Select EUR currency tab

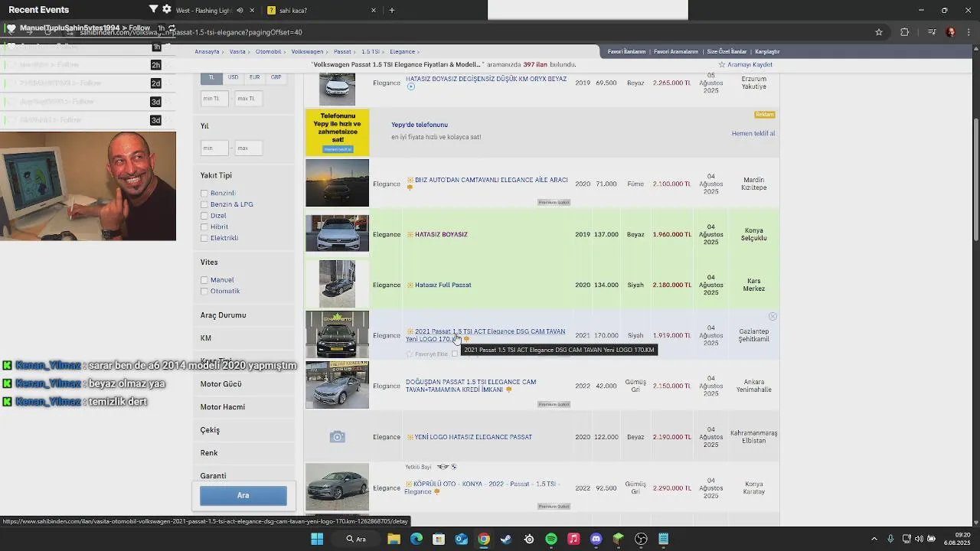pyautogui.click(x=254, y=77)
